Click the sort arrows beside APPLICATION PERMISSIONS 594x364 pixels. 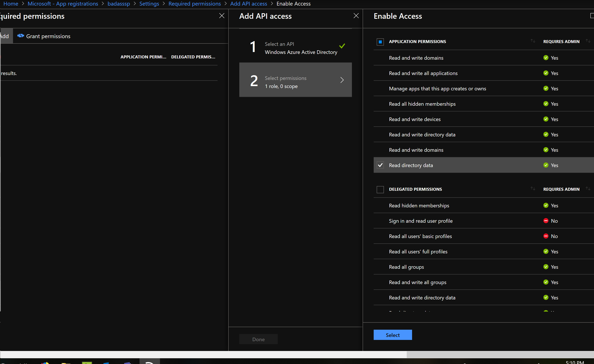pos(533,41)
